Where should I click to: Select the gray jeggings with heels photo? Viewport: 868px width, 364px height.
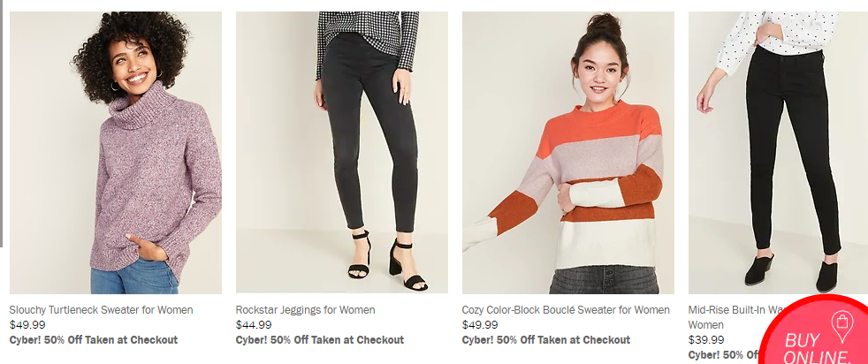pos(342,153)
